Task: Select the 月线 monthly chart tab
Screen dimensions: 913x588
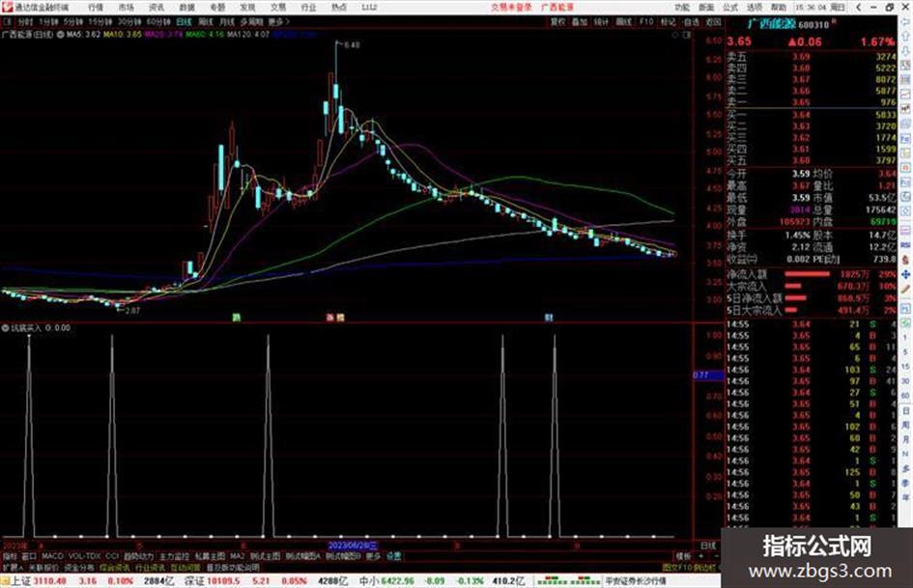Action: coord(226,21)
